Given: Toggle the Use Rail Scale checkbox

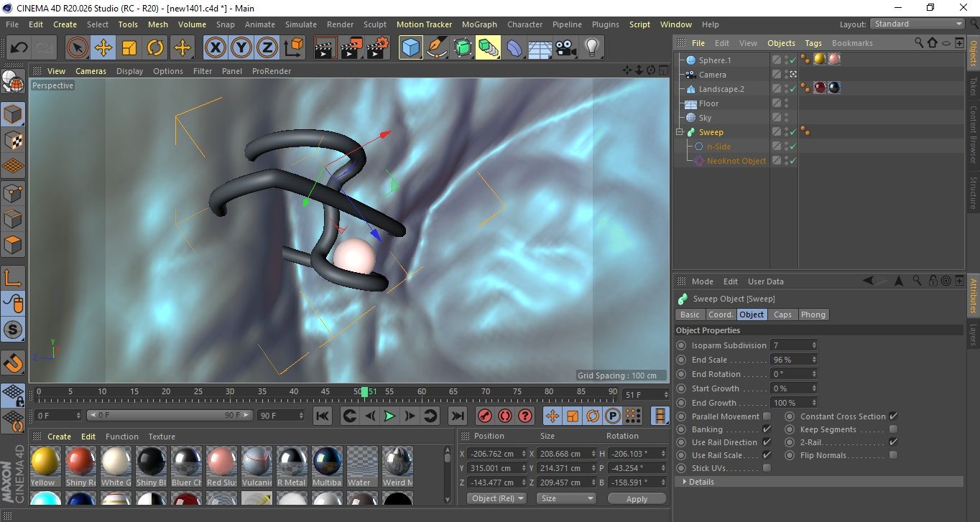Looking at the screenshot, I should pyautogui.click(x=767, y=455).
